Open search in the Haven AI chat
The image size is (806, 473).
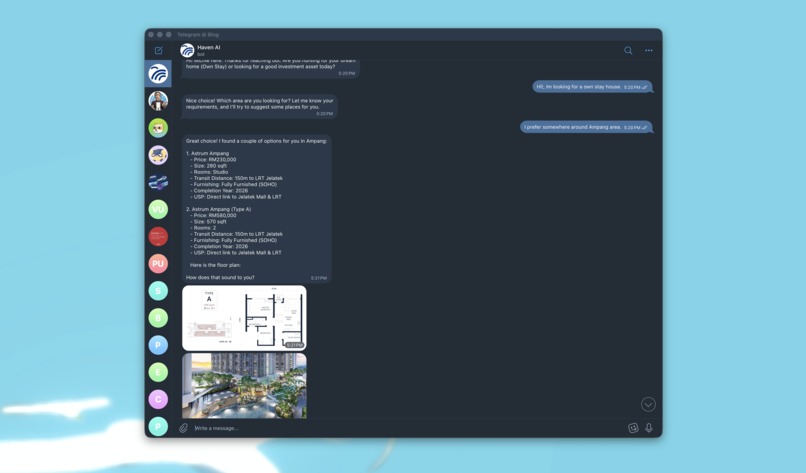(x=628, y=50)
